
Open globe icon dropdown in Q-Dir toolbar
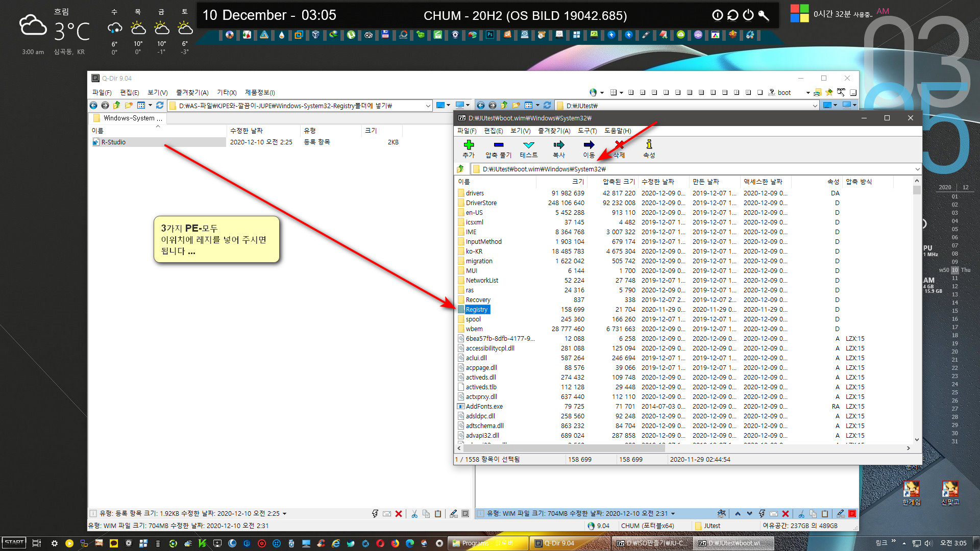[602, 92]
